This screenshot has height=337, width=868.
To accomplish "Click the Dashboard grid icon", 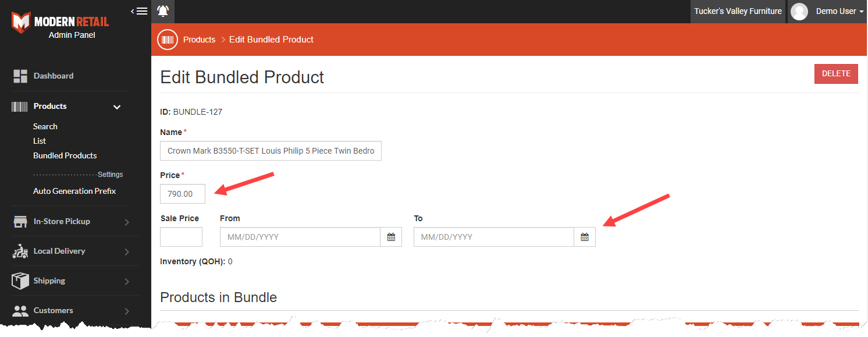I will (20, 76).
